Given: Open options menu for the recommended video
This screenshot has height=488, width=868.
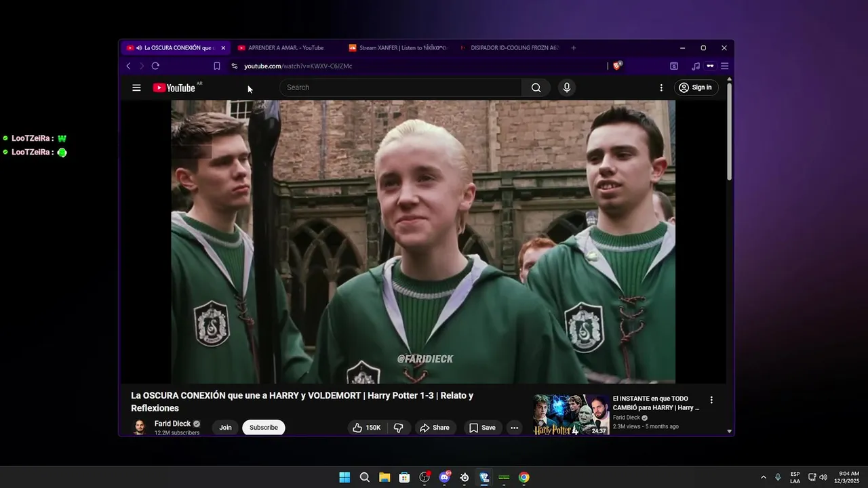Looking at the screenshot, I should pyautogui.click(x=711, y=401).
